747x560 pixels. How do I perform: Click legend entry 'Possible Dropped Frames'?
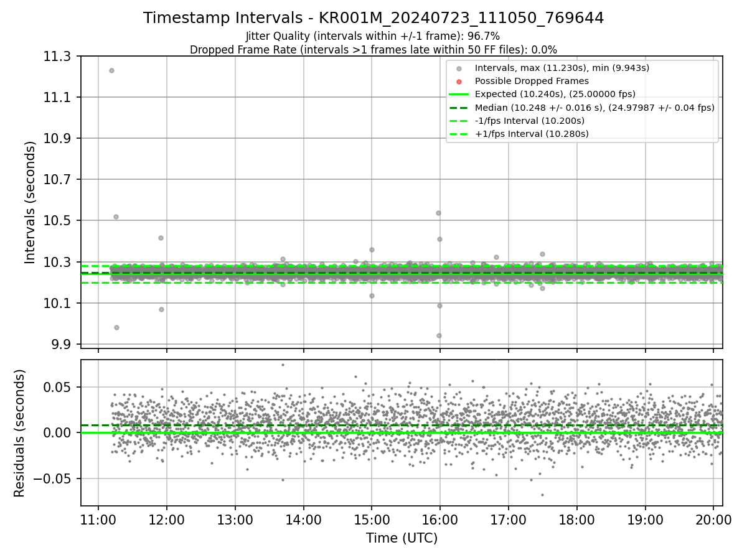coord(532,81)
